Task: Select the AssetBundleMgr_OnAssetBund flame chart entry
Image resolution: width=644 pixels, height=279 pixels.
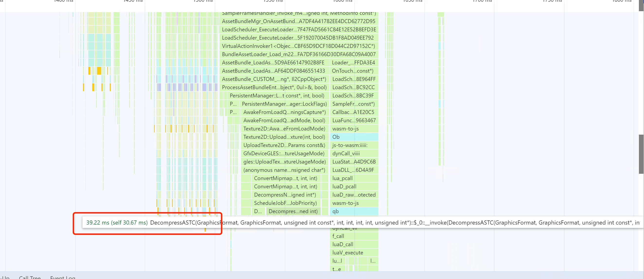Action: (299, 21)
